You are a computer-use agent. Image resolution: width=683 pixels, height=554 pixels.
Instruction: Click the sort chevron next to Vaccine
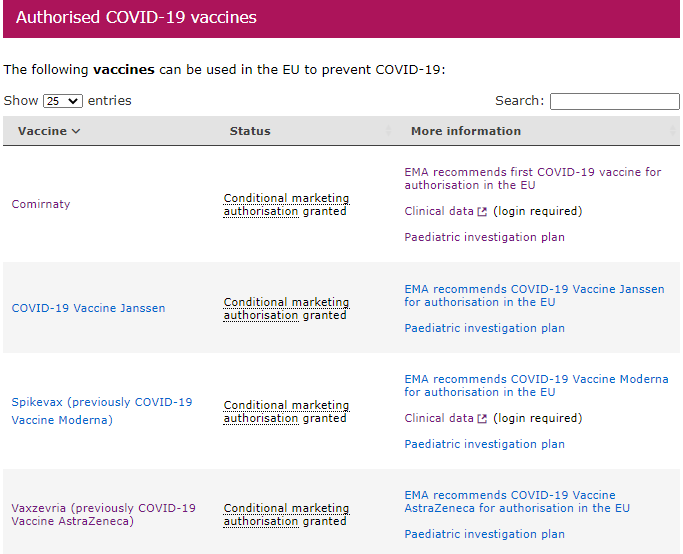pos(76,131)
